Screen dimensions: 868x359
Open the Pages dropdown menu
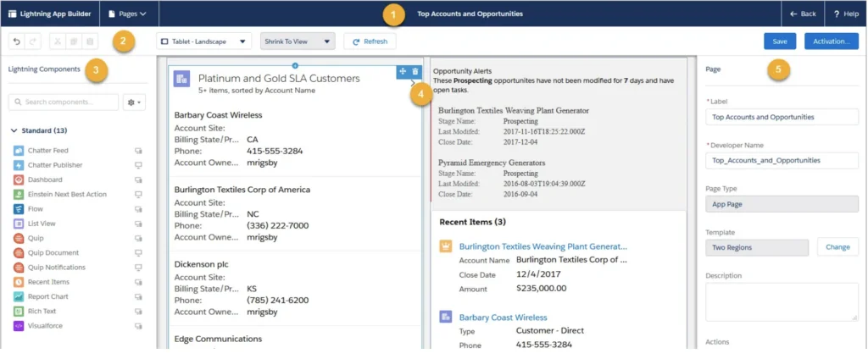pos(129,14)
